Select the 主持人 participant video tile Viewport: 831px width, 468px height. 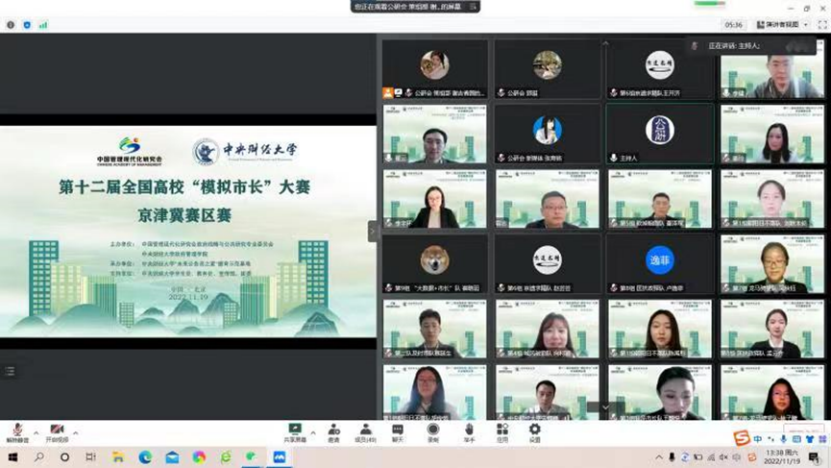[659, 134]
